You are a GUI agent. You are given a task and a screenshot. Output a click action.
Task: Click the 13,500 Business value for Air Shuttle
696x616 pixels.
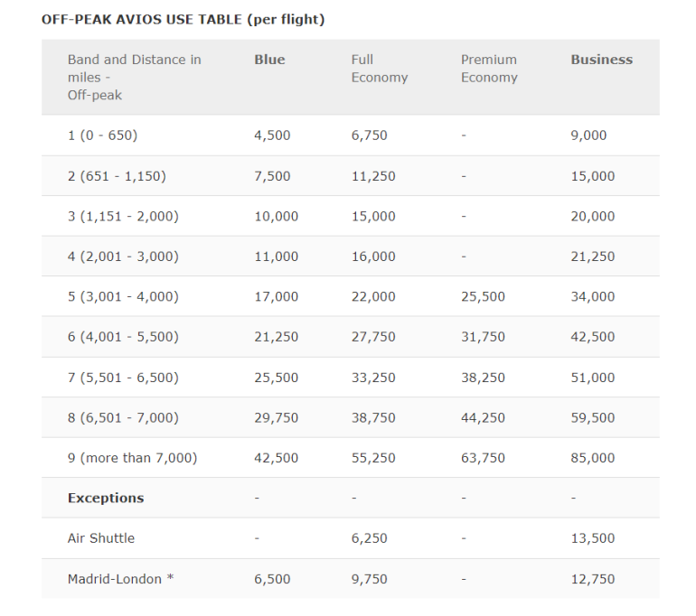(592, 538)
